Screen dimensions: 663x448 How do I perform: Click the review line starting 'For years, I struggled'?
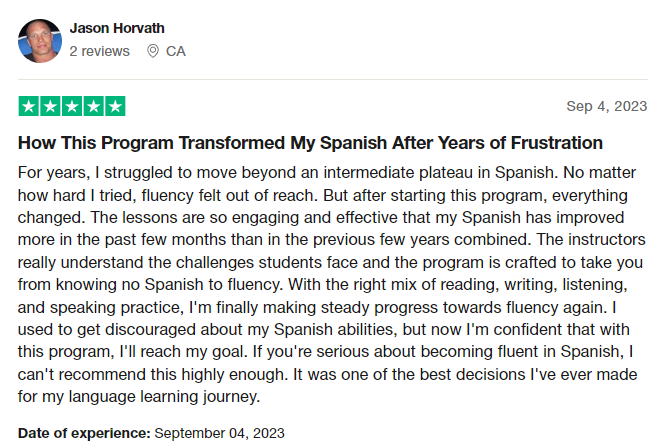click(x=327, y=173)
